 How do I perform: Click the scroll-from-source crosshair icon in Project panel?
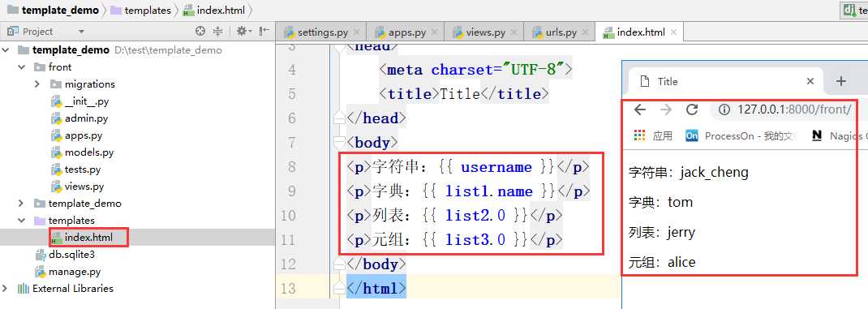[200, 32]
